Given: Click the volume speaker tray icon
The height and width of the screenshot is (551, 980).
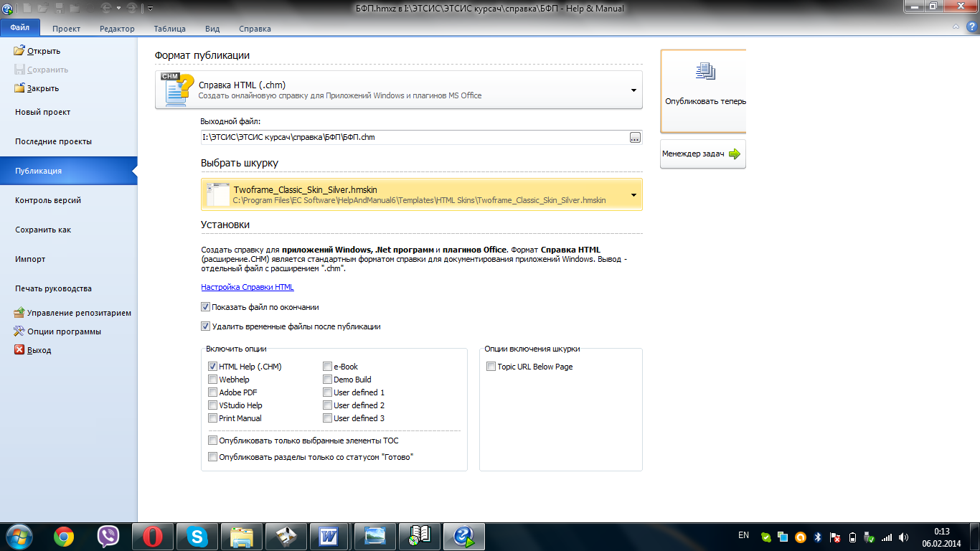Looking at the screenshot, I should coord(904,537).
